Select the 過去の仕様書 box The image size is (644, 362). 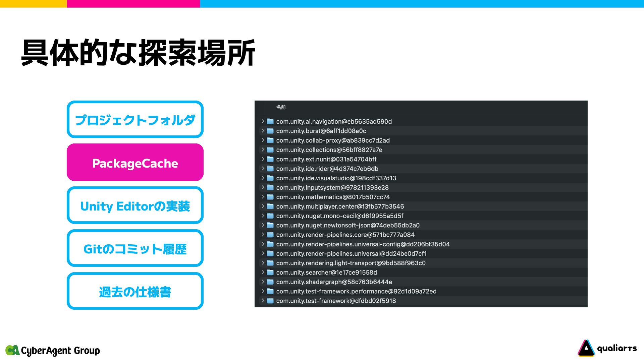tap(135, 291)
